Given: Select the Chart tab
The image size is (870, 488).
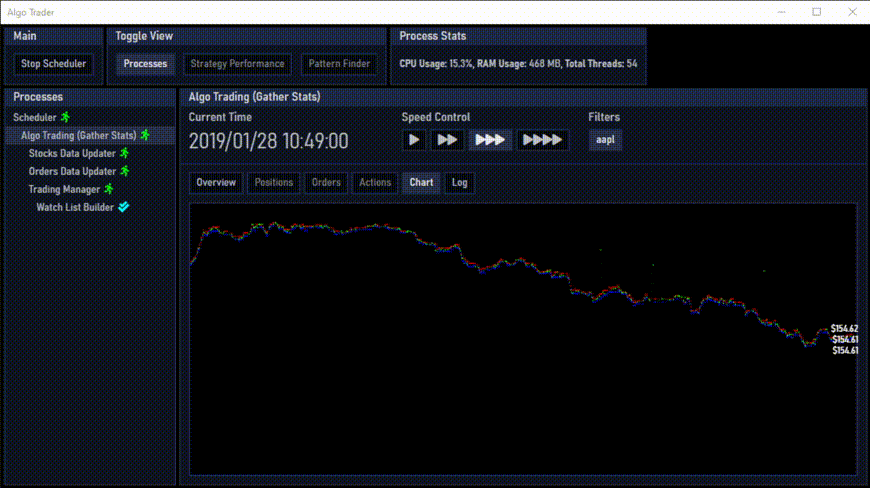Looking at the screenshot, I should point(421,182).
